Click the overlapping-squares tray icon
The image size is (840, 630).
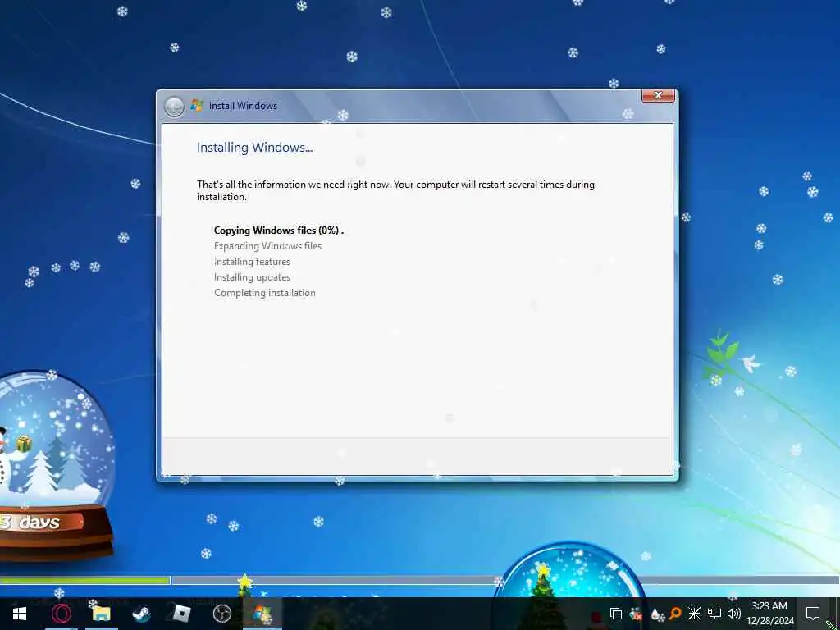[616, 614]
